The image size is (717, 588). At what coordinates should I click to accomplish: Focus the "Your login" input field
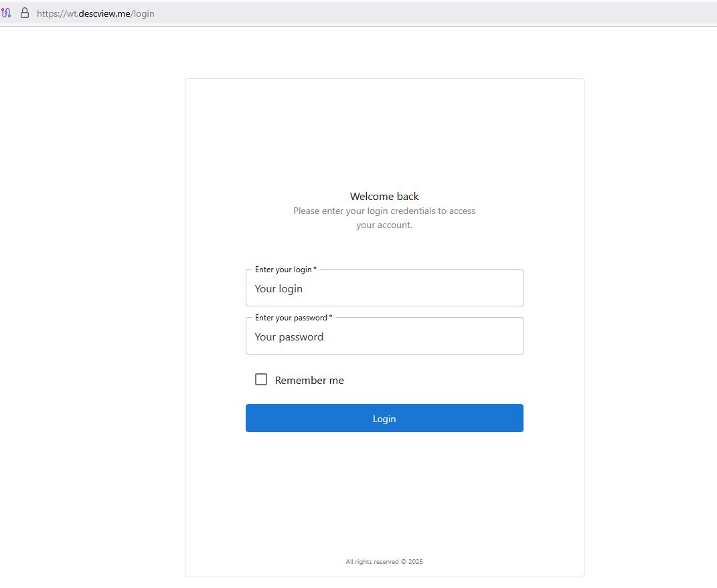pyautogui.click(x=384, y=289)
